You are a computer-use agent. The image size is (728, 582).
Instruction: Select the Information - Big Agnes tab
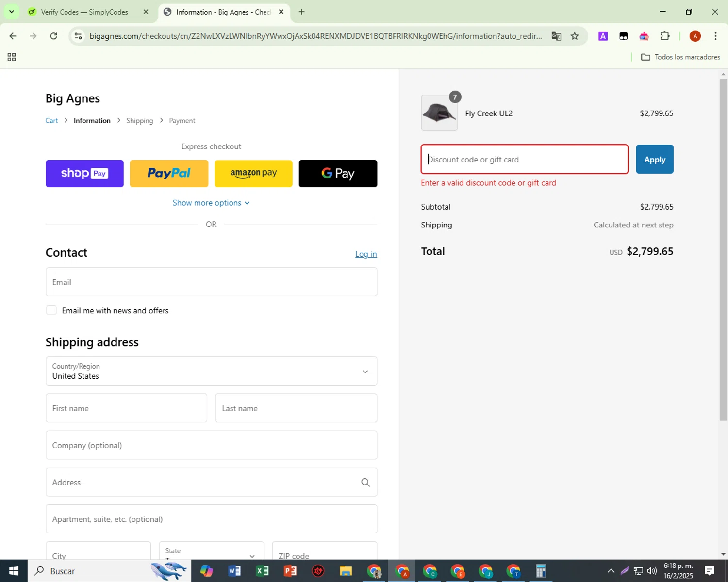[x=224, y=12]
